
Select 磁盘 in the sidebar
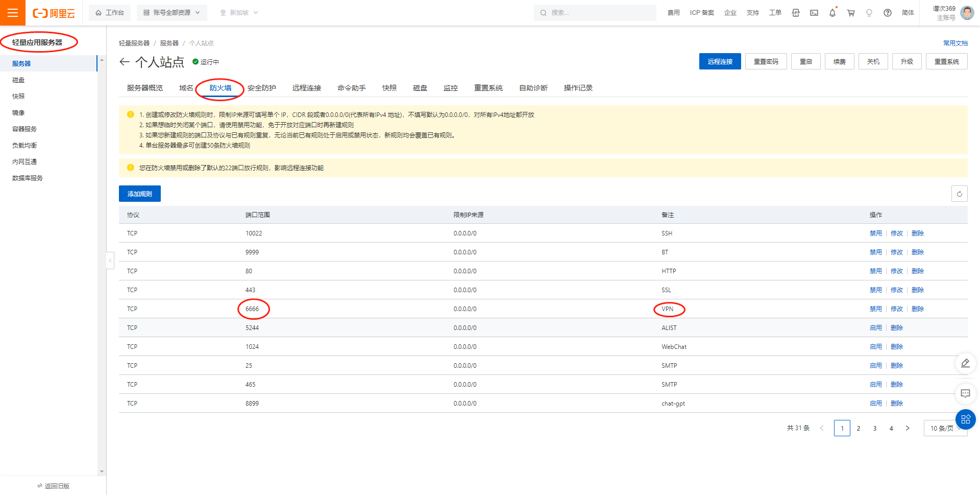pos(48,80)
